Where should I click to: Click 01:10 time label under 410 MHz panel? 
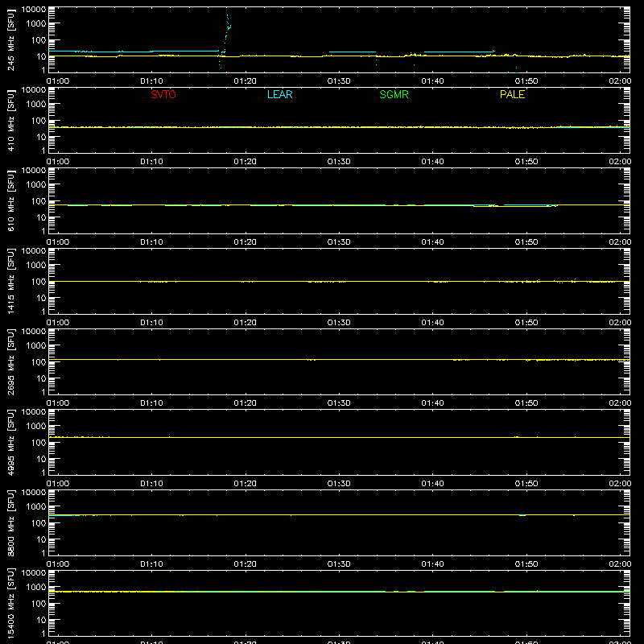[x=151, y=162]
